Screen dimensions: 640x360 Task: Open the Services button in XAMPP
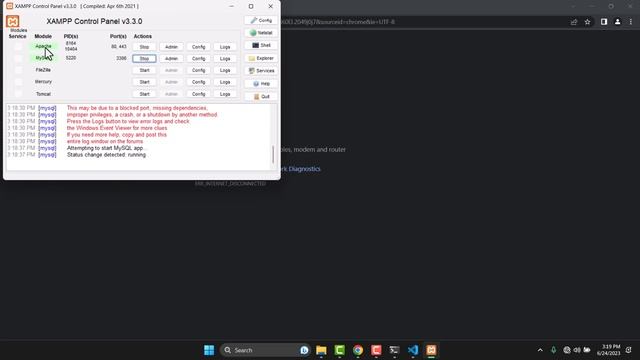(x=261, y=71)
